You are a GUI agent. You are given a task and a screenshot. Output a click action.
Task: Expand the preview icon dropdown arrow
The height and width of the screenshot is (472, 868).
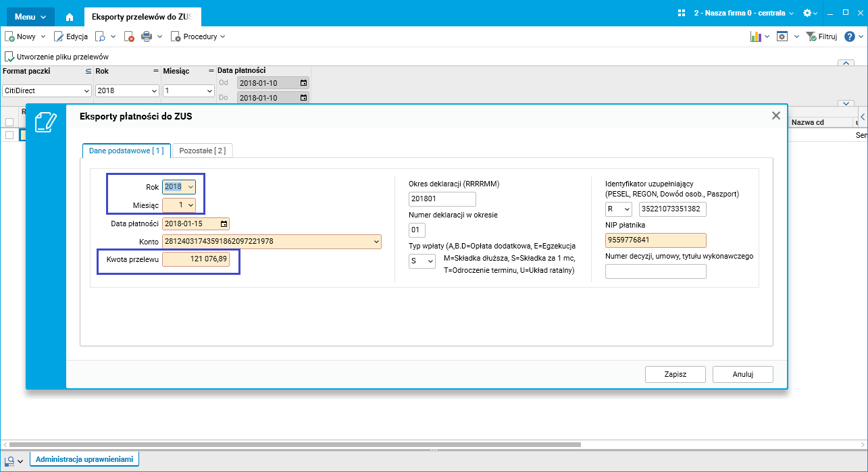coord(113,36)
